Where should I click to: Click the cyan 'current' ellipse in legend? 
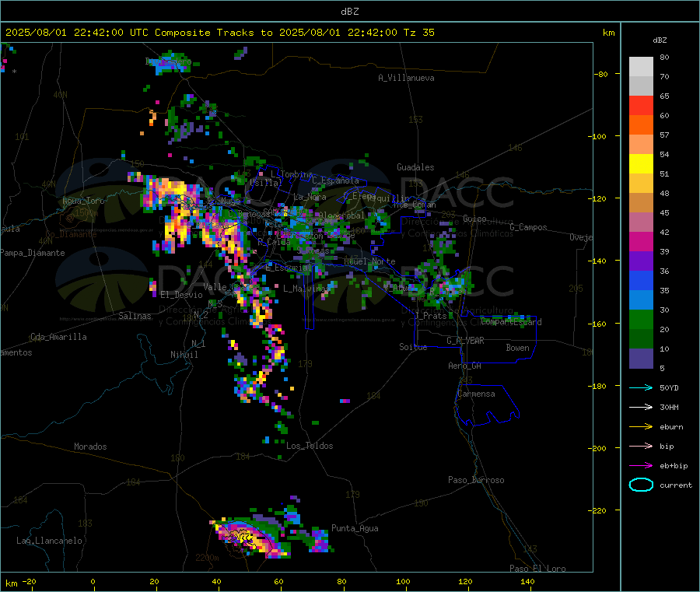[641, 485]
